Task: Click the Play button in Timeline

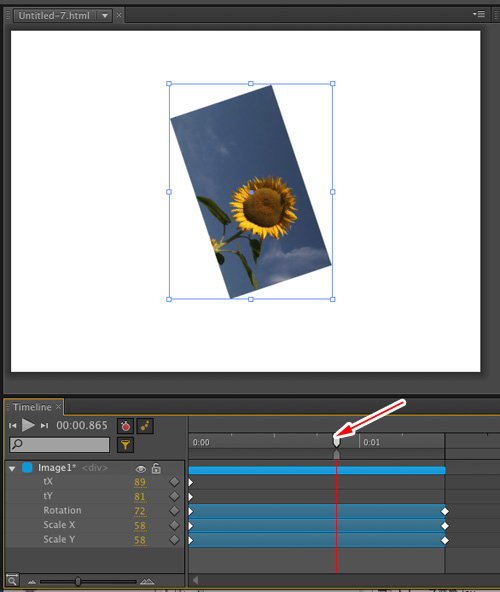Action: (x=28, y=425)
